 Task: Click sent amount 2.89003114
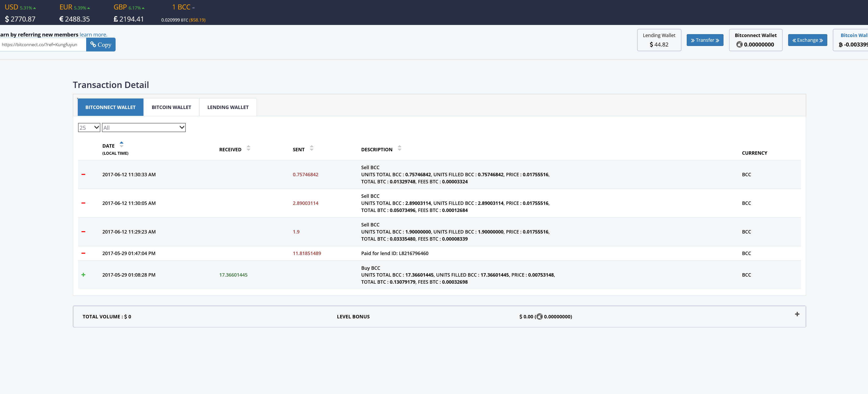[x=305, y=203]
